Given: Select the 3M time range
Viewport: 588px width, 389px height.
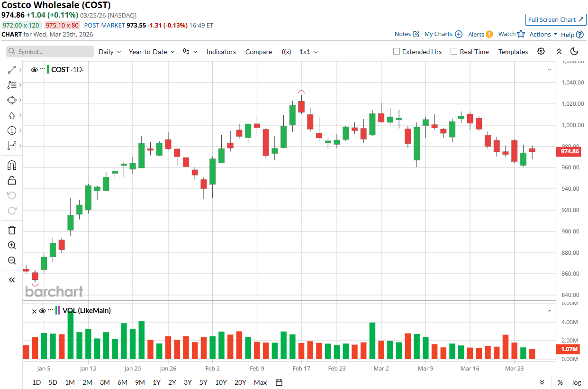Looking at the screenshot, I should click(x=105, y=382).
